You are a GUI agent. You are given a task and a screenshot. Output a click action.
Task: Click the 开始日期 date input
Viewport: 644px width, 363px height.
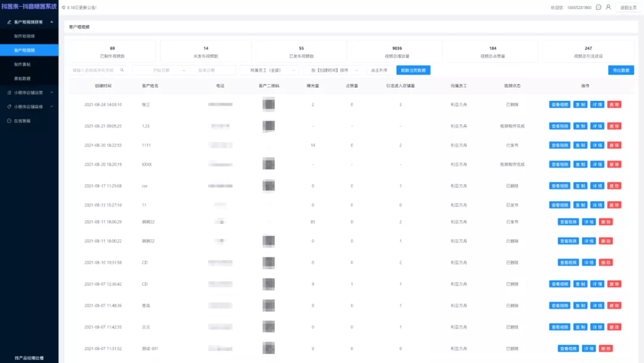point(161,70)
